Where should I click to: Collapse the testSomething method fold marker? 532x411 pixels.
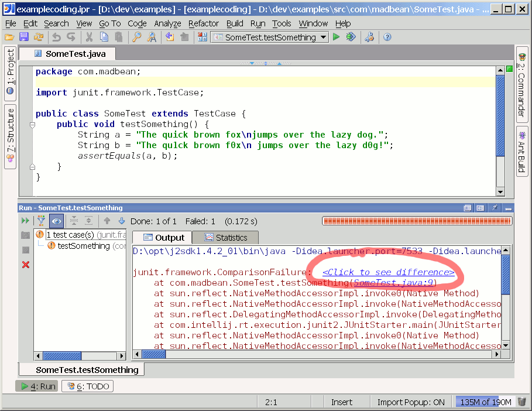pyautogui.click(x=33, y=125)
